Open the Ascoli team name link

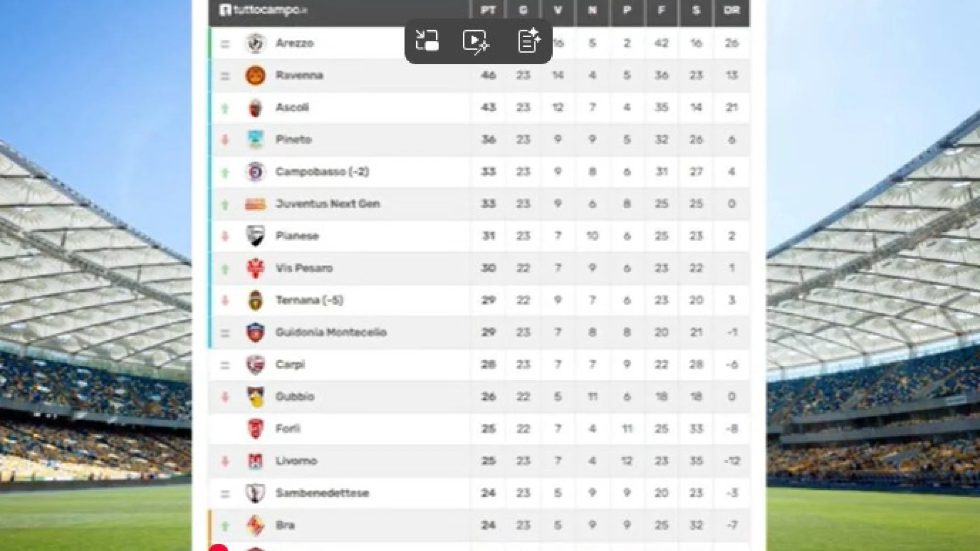tap(292, 107)
